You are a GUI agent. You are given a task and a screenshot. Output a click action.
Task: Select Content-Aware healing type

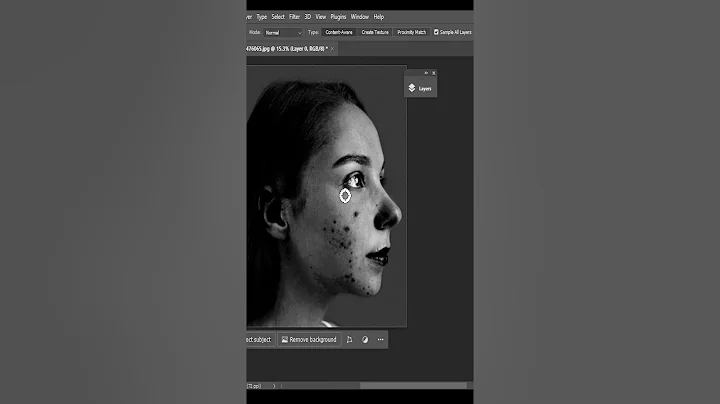[x=339, y=32]
